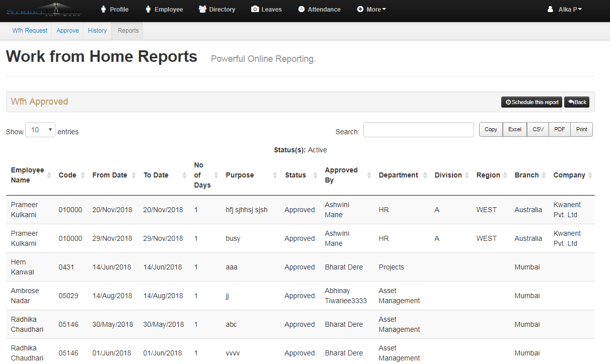Click inside the Search field
Image resolution: width=610 pixels, height=364 pixels.
pyautogui.click(x=418, y=130)
